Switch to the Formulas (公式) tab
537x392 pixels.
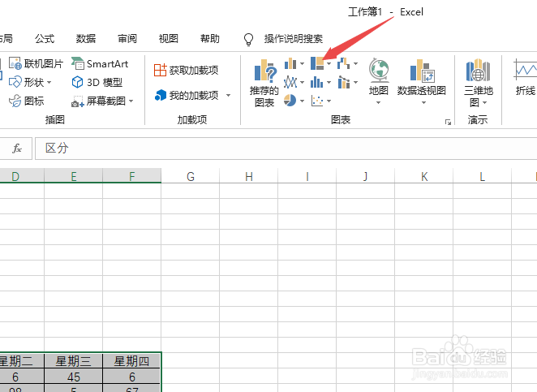45,39
